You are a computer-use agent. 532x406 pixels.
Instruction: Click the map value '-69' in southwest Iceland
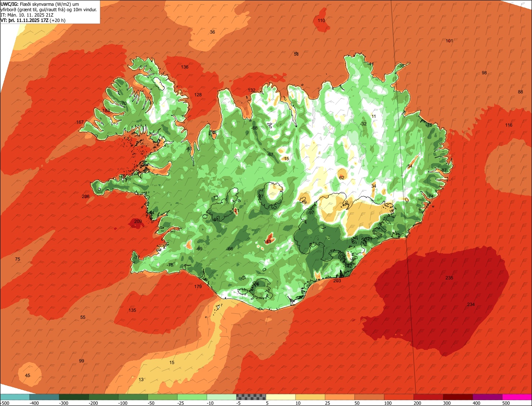pos(199,249)
